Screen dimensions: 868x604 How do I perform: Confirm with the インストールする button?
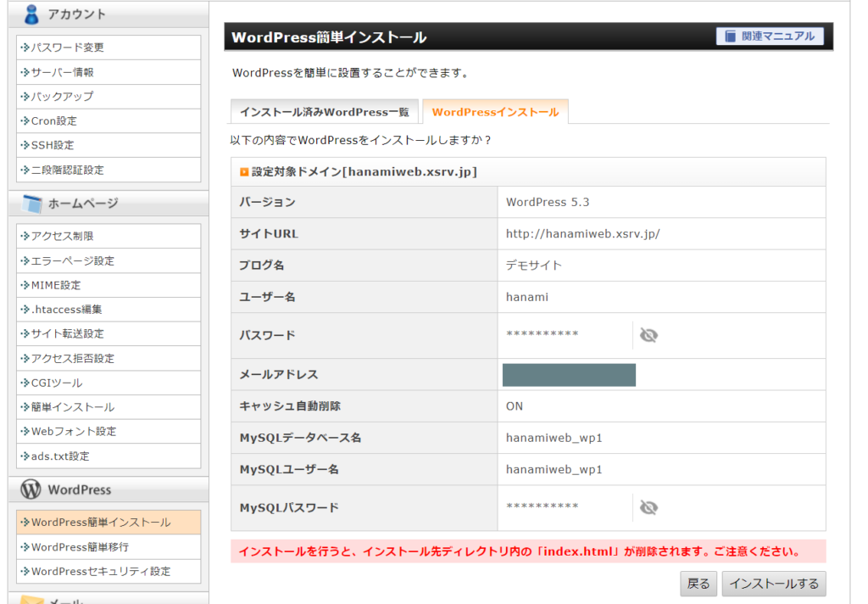[773, 584]
